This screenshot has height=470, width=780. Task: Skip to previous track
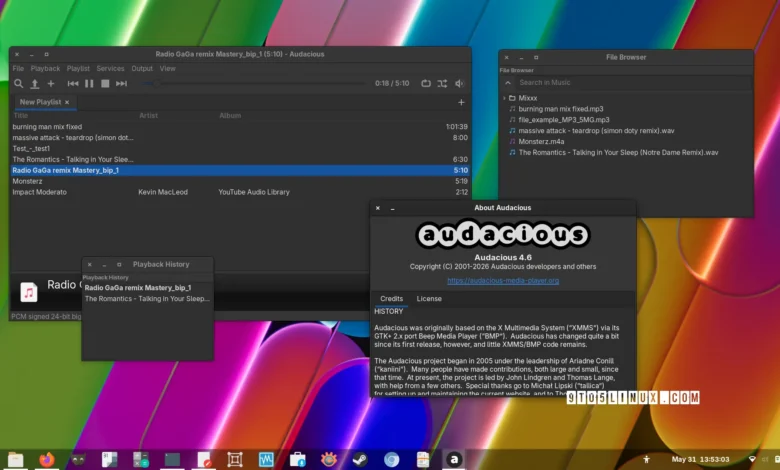tap(73, 84)
